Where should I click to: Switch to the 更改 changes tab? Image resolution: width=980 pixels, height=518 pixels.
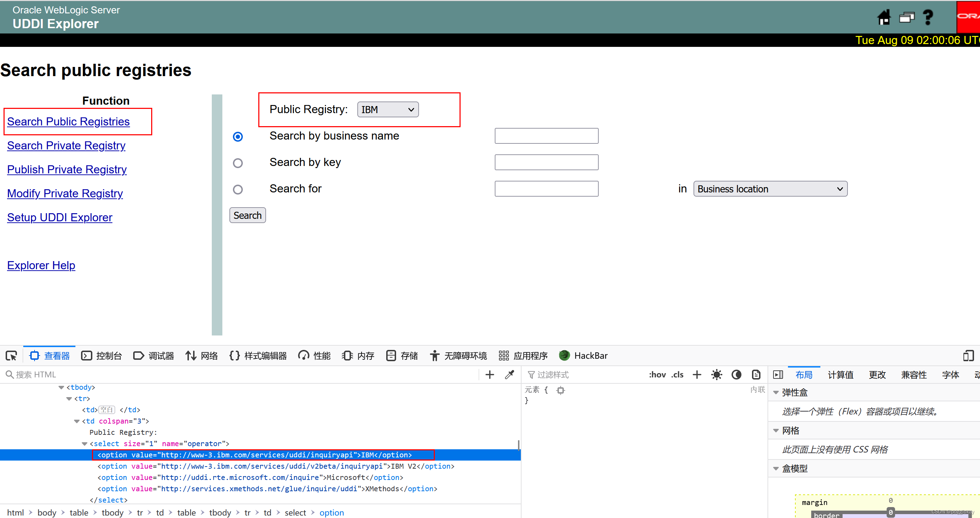[877, 375]
